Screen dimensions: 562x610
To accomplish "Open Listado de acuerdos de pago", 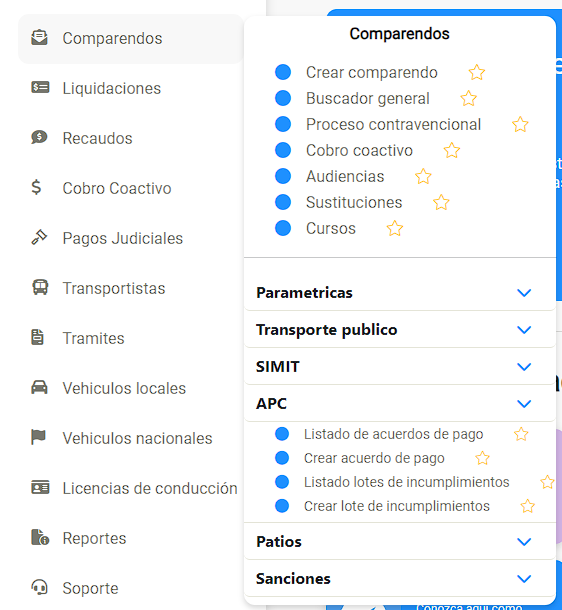I will pos(394,434).
